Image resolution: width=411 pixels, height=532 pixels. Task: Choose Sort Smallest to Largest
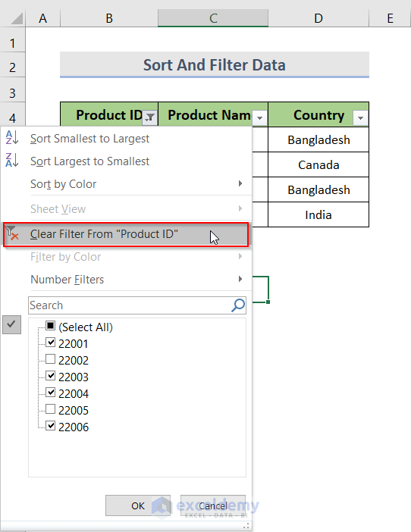(x=126, y=139)
